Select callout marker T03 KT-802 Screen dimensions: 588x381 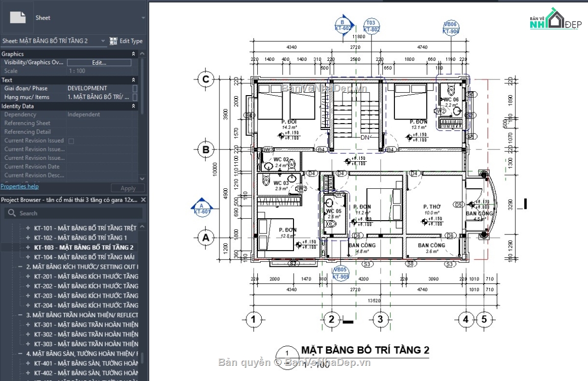(371, 26)
